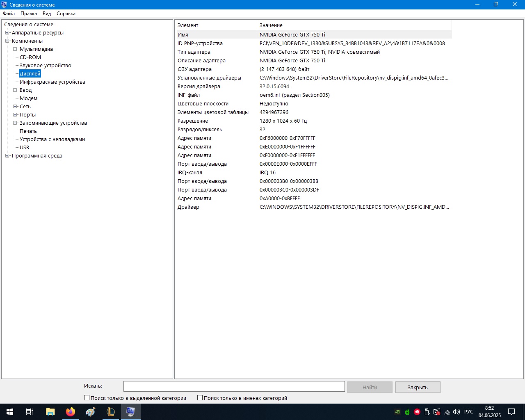Select the root 'Сведения о системе' tree item
The height and width of the screenshot is (420, 525).
pos(29,25)
